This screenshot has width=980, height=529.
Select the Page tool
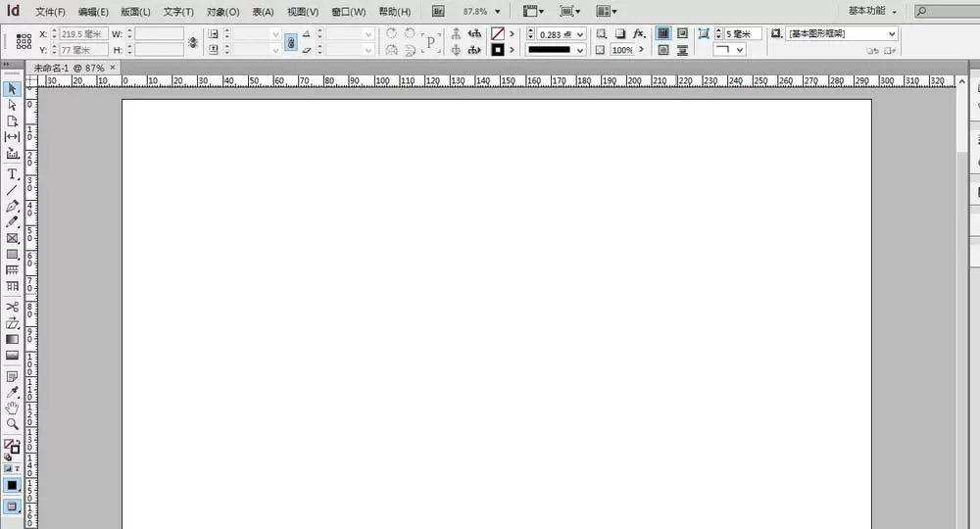pos(12,120)
